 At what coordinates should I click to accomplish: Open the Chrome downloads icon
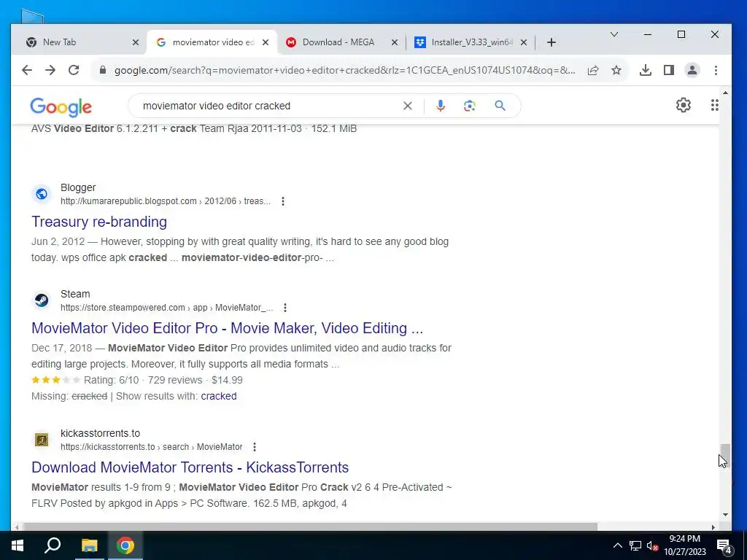[x=646, y=71]
